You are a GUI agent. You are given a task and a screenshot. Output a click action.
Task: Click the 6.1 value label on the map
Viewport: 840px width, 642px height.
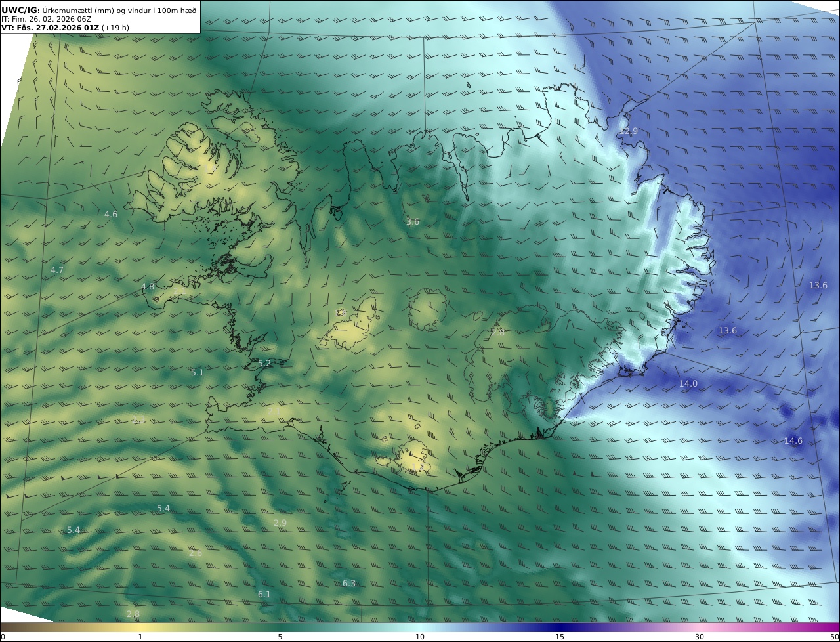(264, 594)
